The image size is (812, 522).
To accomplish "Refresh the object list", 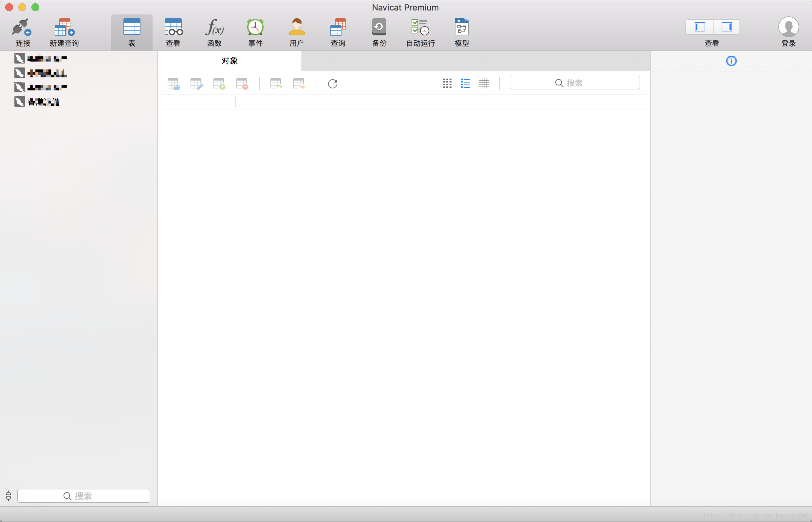I will coord(333,84).
